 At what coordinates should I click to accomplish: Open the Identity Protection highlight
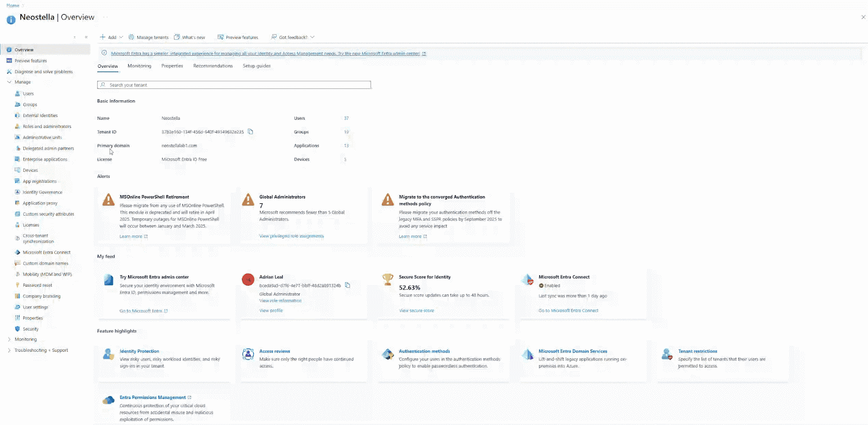[x=139, y=351]
